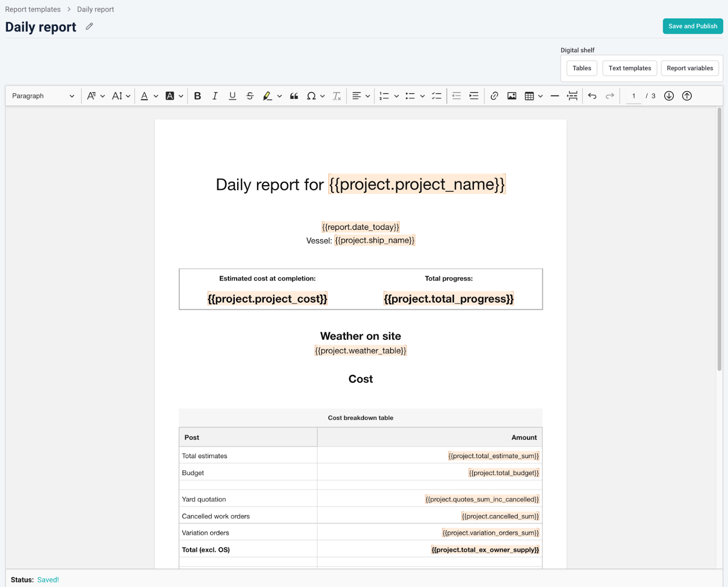
Task: Expand the special characters dropdown arrow
Action: click(x=322, y=96)
